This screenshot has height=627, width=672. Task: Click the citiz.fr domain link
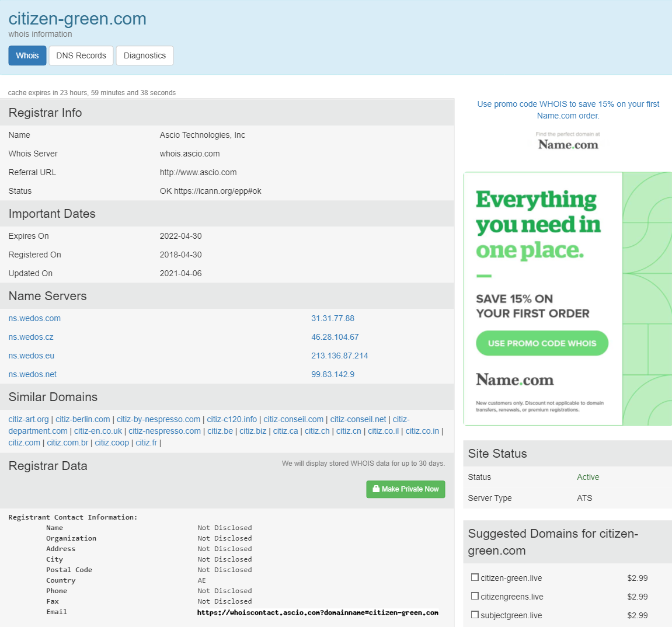click(147, 443)
